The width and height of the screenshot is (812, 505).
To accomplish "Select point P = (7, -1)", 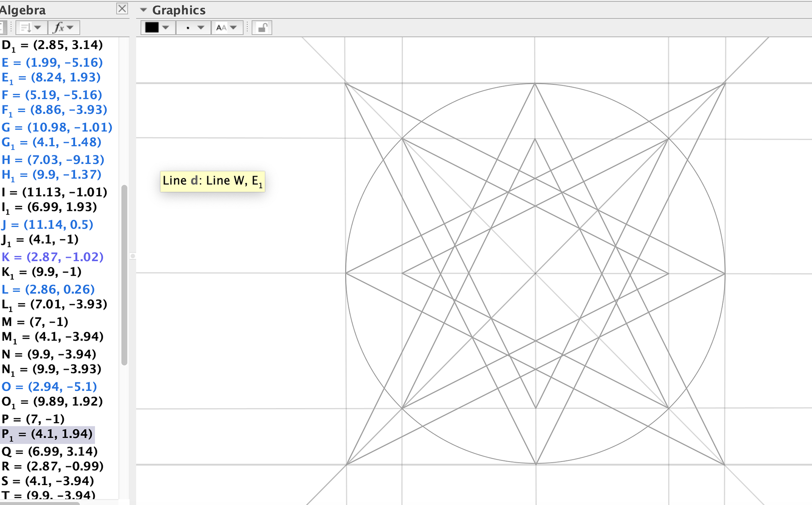I will point(33,419).
